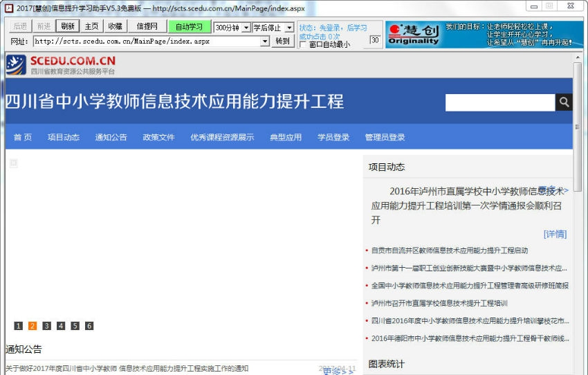
Task: Click the broken image placeholder icon
Action: (x=13, y=163)
